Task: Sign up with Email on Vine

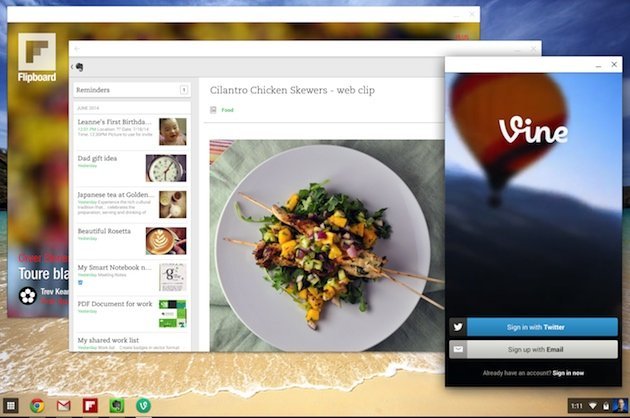Action: tap(531, 349)
